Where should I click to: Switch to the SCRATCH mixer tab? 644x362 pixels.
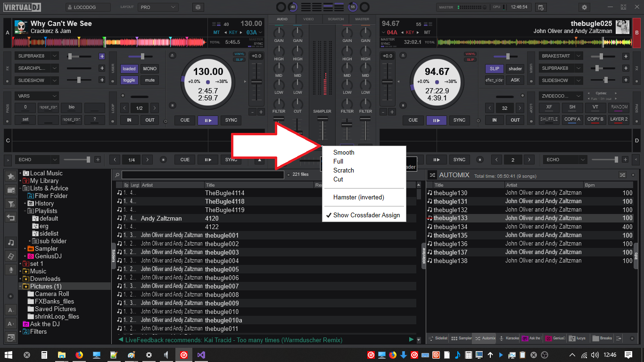tap(336, 19)
